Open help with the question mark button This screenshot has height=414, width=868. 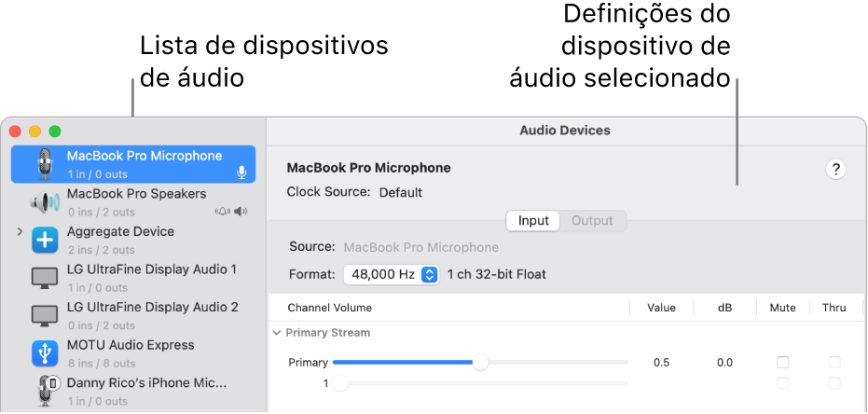(836, 169)
